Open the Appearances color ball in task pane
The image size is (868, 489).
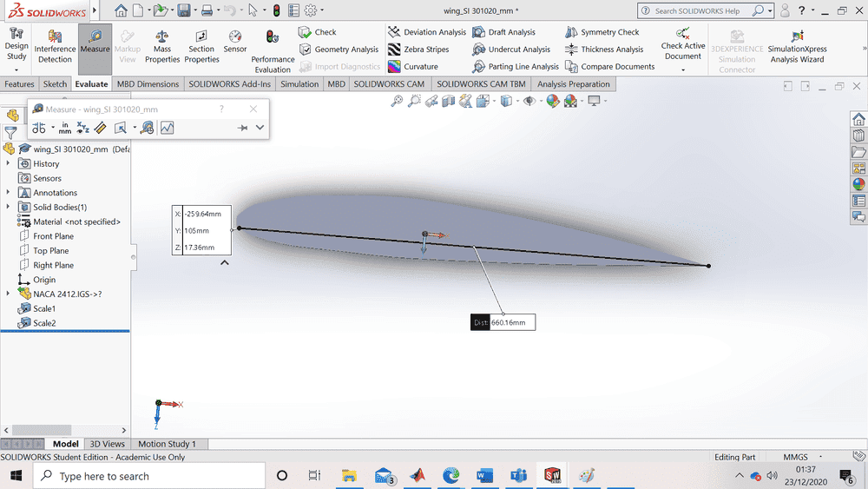(x=858, y=183)
